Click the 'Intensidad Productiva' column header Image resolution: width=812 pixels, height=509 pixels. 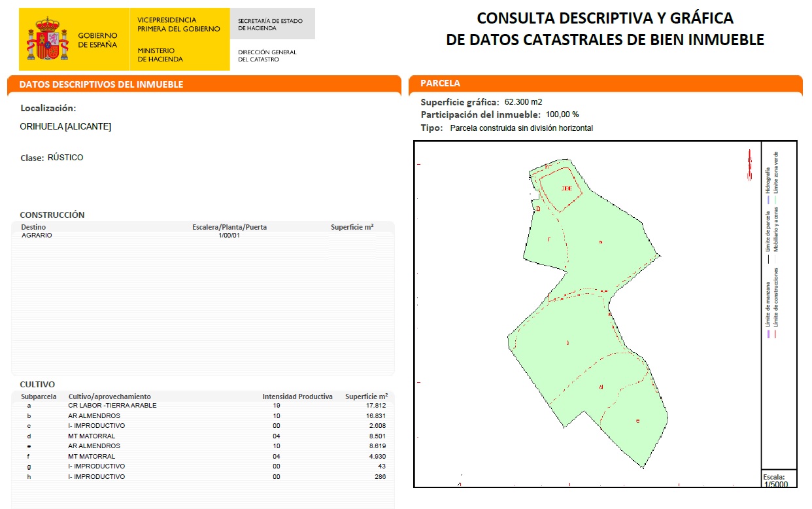coord(297,396)
